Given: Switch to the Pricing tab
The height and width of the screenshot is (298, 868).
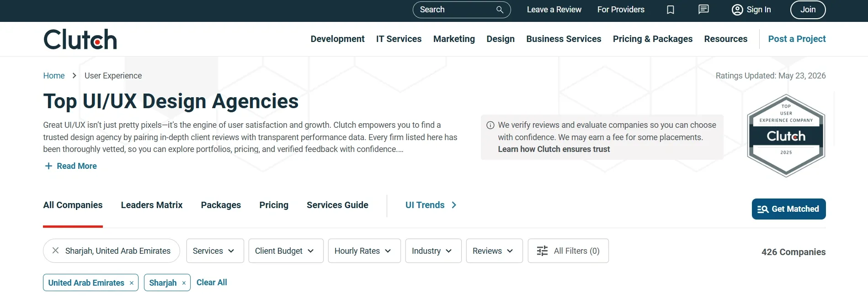Looking at the screenshot, I should pyautogui.click(x=274, y=205).
